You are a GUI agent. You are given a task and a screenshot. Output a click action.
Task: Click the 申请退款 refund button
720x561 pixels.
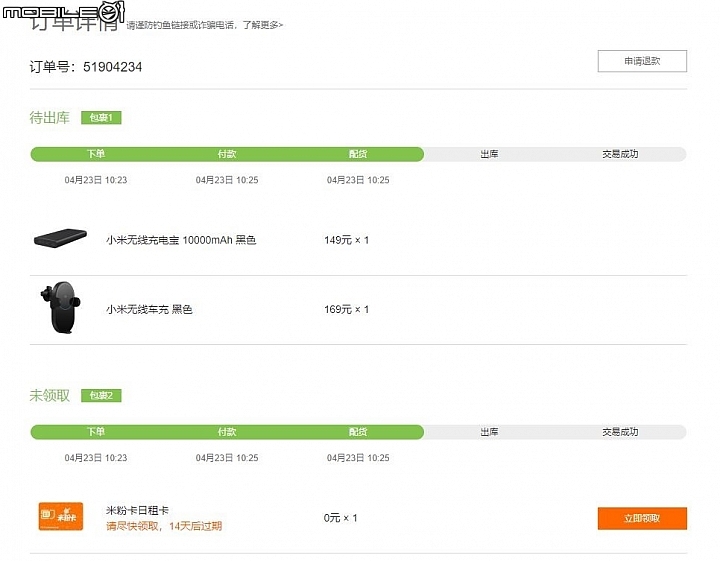pos(642,61)
